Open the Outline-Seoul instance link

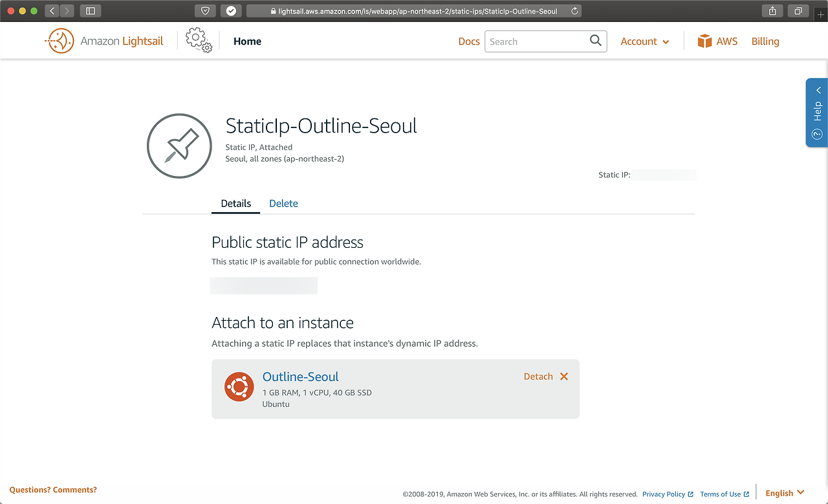point(301,377)
